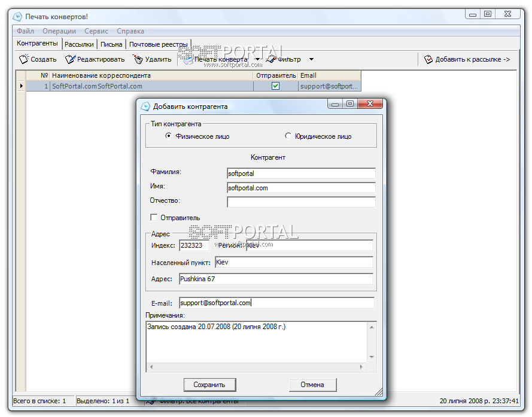Select Юридическое лицо radio button
This screenshot has width=532, height=417.
[x=288, y=136]
